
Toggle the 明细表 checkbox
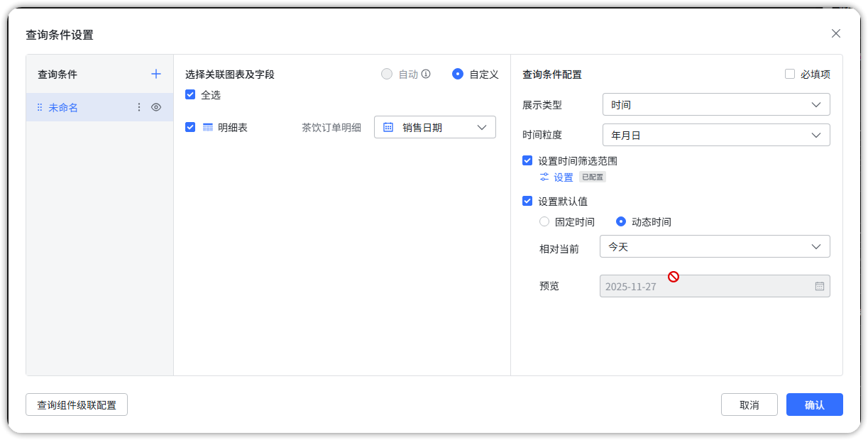[x=190, y=127]
